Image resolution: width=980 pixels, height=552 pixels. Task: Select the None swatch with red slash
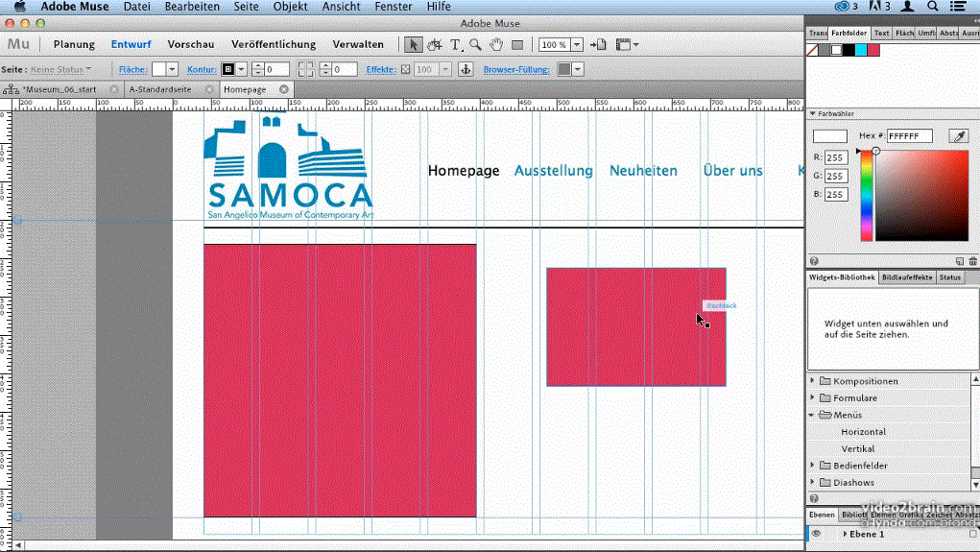tap(812, 50)
